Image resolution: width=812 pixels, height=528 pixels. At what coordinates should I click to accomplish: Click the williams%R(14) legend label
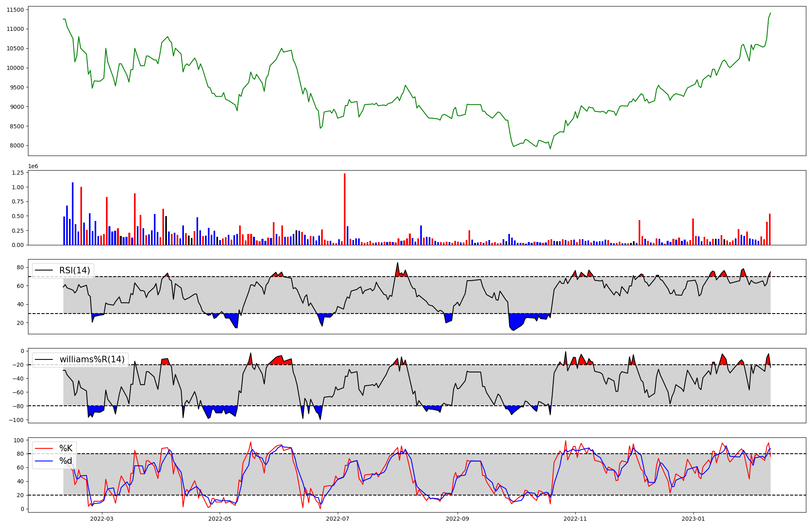pos(92,359)
